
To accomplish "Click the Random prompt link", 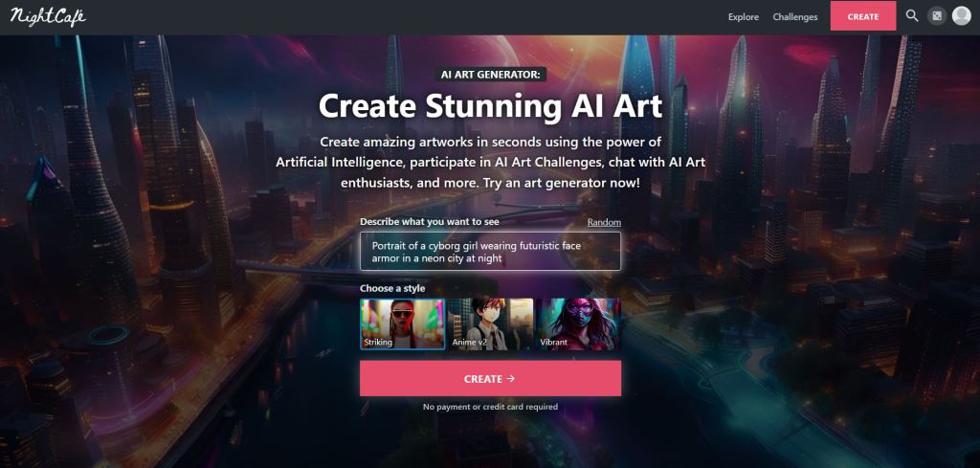I will [x=604, y=222].
